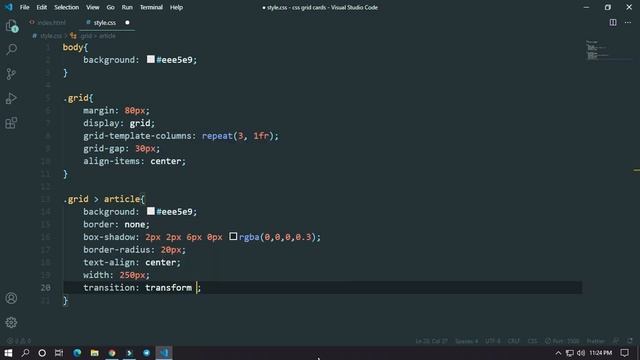
Task: Click border: none declaration
Action: (116, 224)
